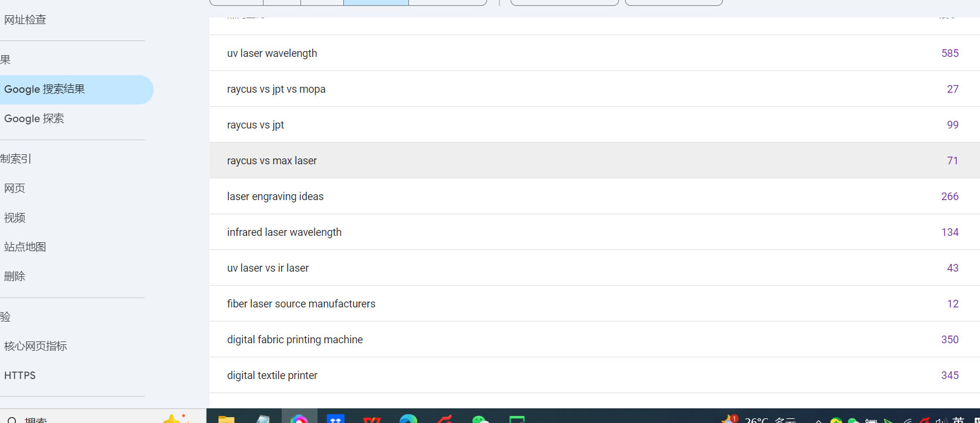The image size is (980, 423).
Task: Select query row 'uv laser vs ir laser'
Action: pos(594,268)
